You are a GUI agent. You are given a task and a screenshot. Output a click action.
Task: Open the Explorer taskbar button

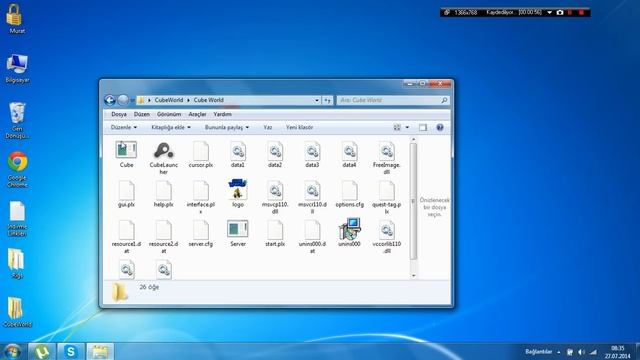tap(100, 351)
